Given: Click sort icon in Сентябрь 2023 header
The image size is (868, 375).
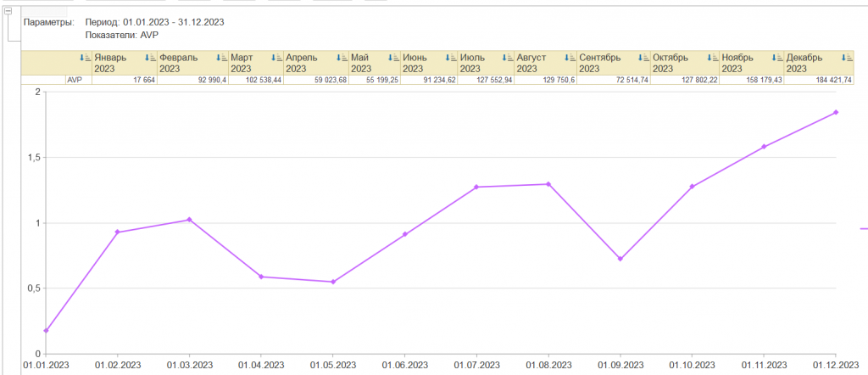Looking at the screenshot, I should coord(643,58).
